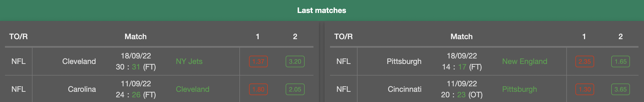Viewport: 644px width, 102px height.
Task: Click the right table TO/R column header
Action: tap(343, 37)
